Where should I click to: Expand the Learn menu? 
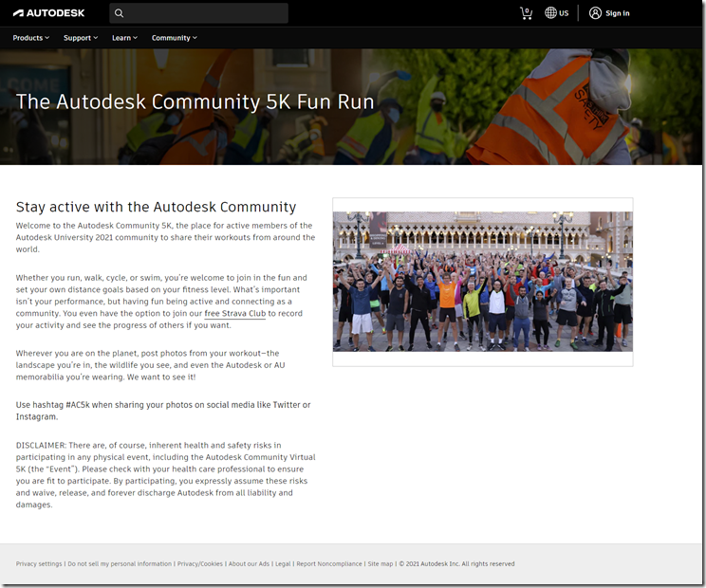pos(124,38)
